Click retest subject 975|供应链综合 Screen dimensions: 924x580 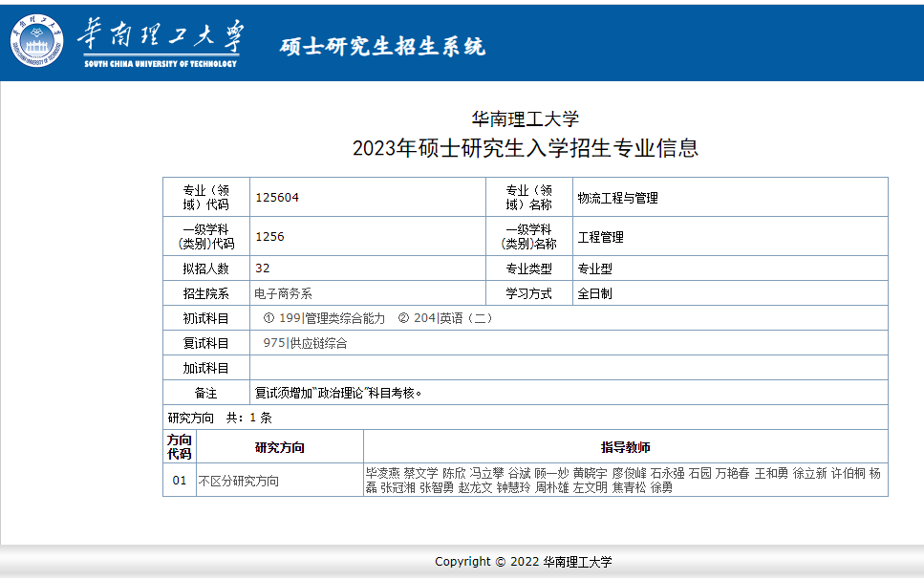click(x=305, y=343)
